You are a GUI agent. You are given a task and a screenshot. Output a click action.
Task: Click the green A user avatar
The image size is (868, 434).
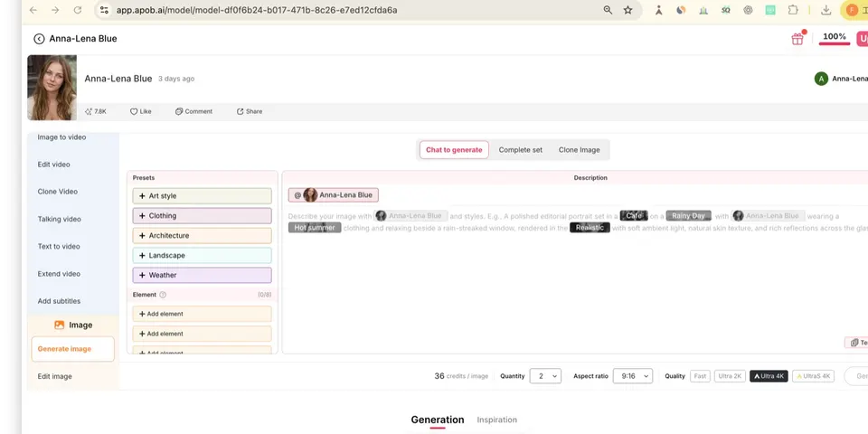(821, 79)
